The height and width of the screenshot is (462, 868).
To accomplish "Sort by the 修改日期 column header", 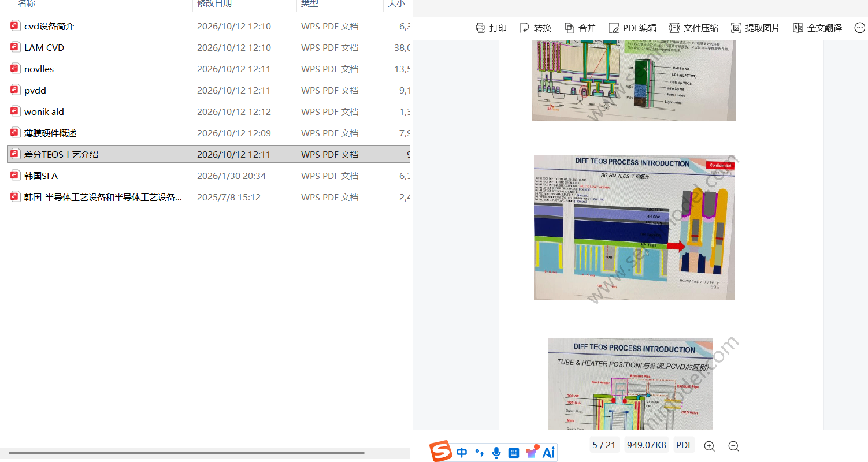I will point(214,4).
